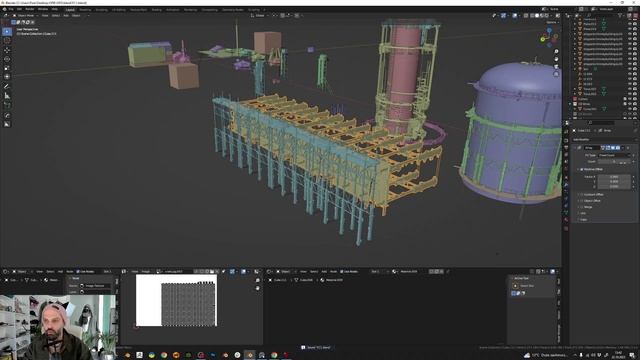Switch perspective/orthographic view icon
The height and width of the screenshot is (360, 640).
(x=556, y=74)
